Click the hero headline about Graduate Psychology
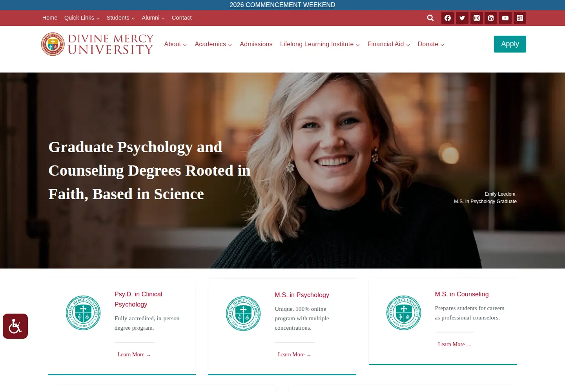Image resolution: width=565 pixels, height=392 pixels. click(149, 171)
